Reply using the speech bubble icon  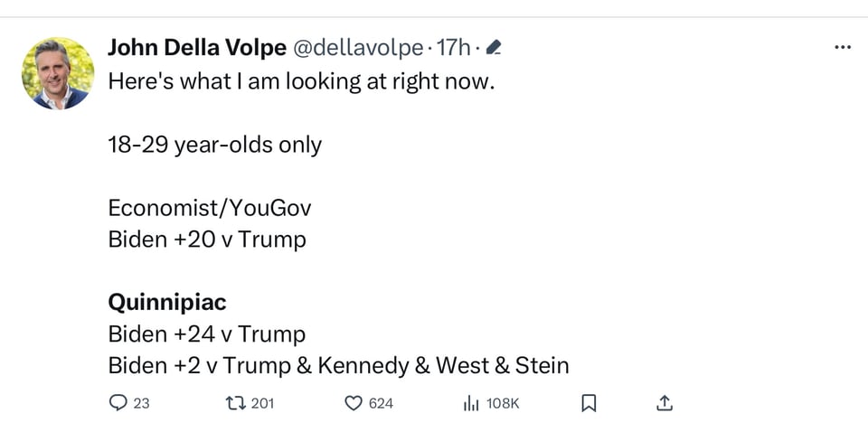(118, 403)
